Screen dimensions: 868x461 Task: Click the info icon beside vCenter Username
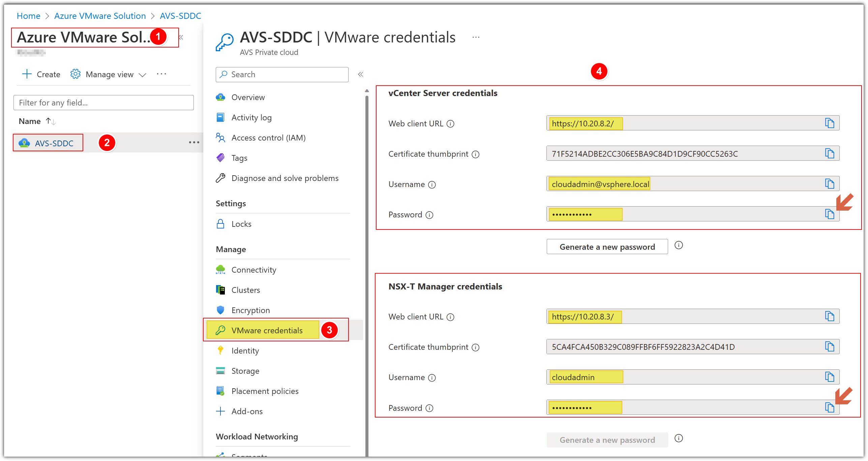coord(432,185)
